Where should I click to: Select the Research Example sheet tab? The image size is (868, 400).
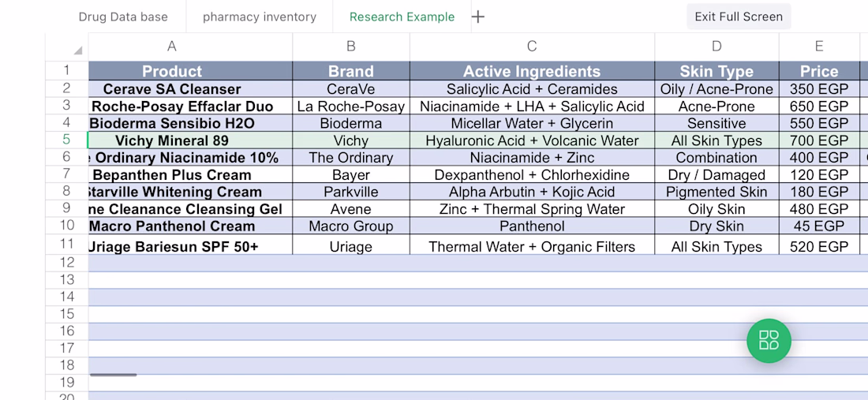[x=402, y=17]
